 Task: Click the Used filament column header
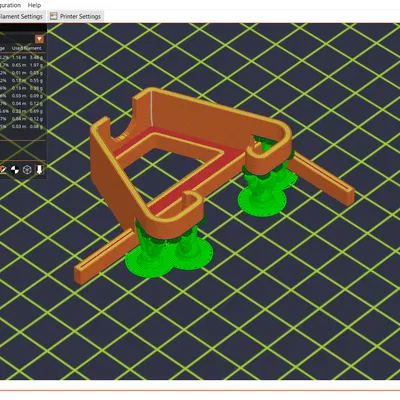(27, 48)
